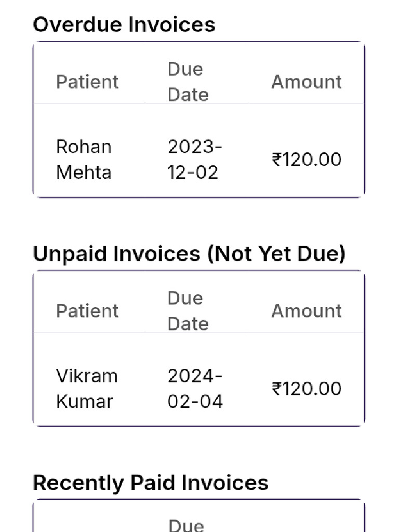The width and height of the screenshot is (399, 532).
Task: Sort unpaid invoices by Patient column
Action: pos(87,311)
